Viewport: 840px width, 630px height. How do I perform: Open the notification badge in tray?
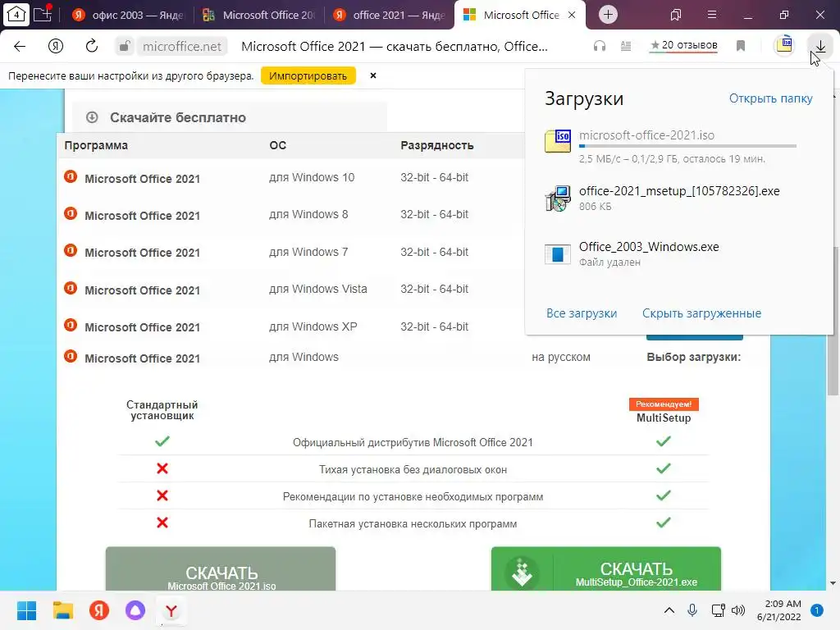coord(817,610)
